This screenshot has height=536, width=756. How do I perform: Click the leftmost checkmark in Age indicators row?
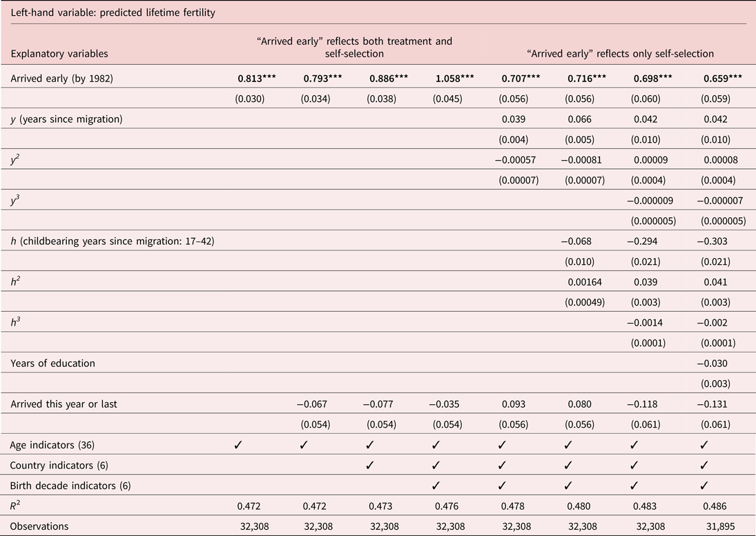click(238, 445)
